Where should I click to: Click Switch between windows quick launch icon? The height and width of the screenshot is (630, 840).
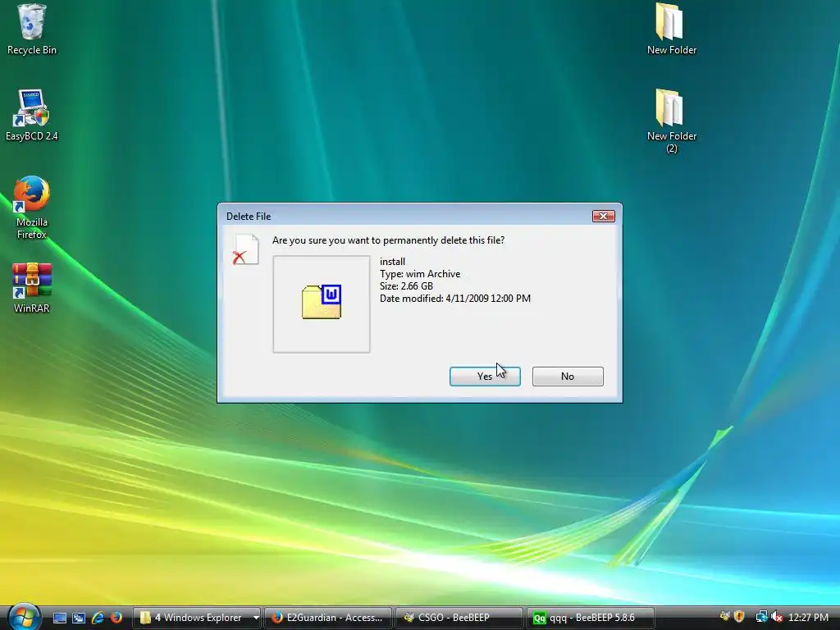point(79,618)
